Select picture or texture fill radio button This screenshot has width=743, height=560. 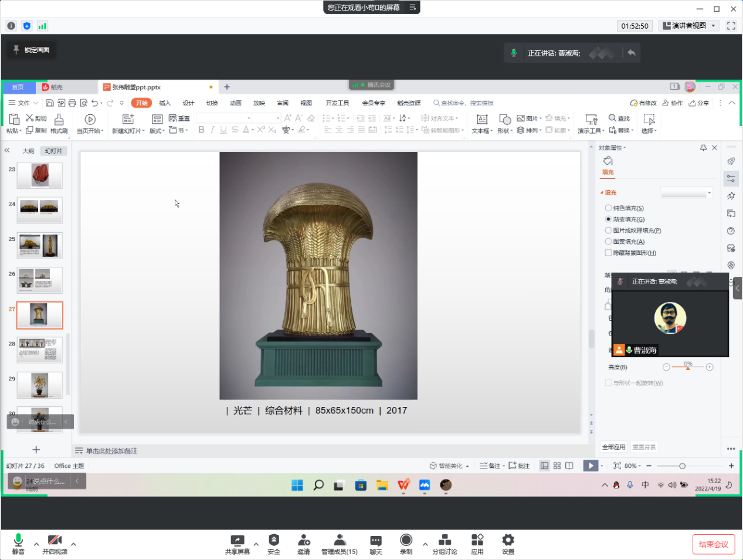pyautogui.click(x=608, y=230)
